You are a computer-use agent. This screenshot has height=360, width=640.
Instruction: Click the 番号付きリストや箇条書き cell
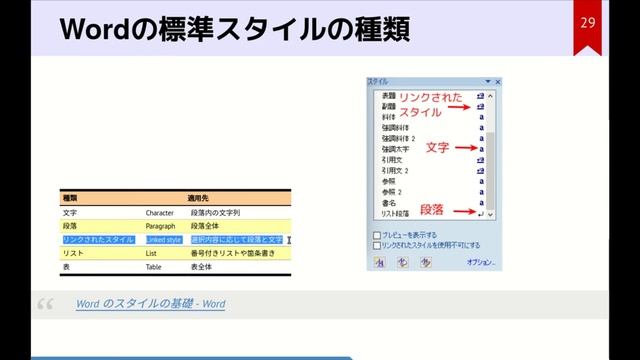233,253
